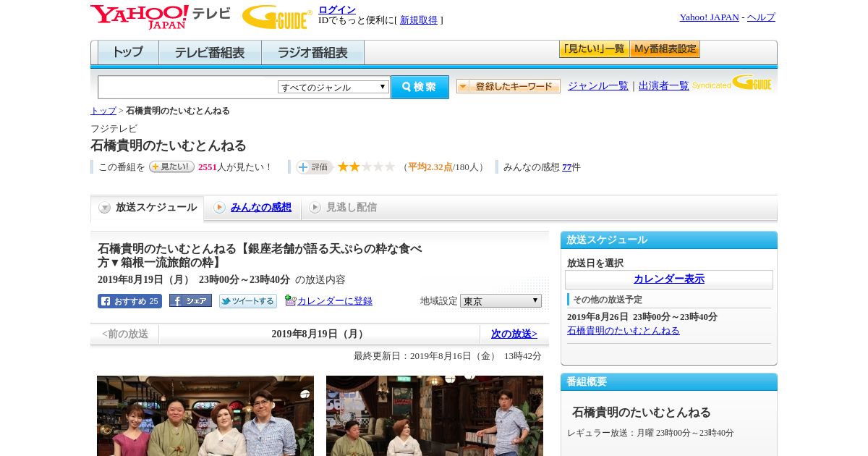Open the 地域設定 東京 region dropdown

501,300
